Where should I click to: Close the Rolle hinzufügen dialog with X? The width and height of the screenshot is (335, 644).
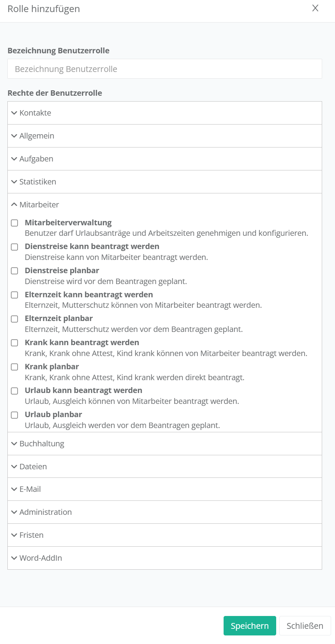pos(315,8)
